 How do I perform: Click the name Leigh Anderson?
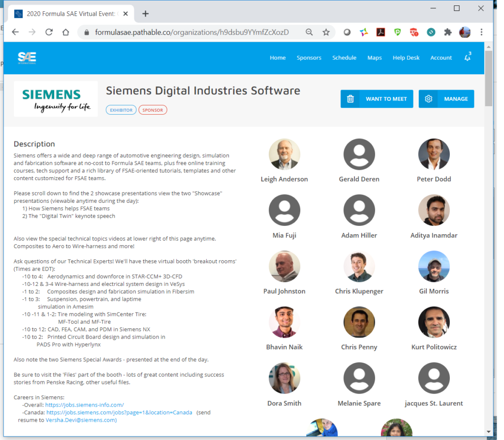click(x=284, y=179)
